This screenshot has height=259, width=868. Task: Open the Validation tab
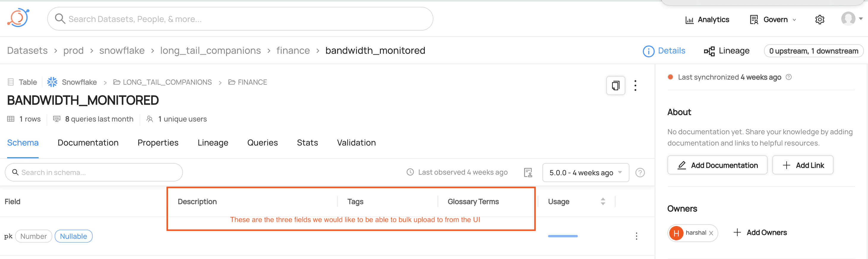tap(356, 143)
